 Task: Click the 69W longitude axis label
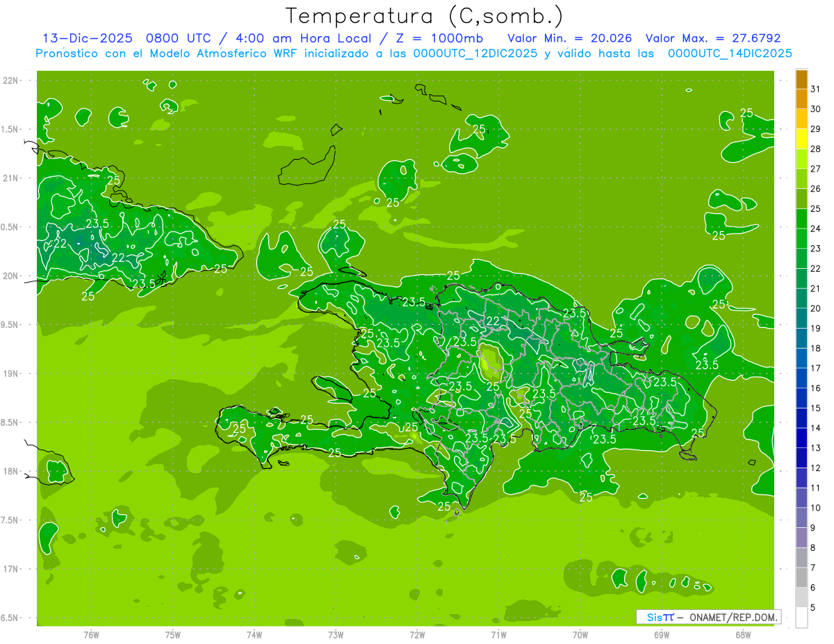pyautogui.click(x=662, y=634)
